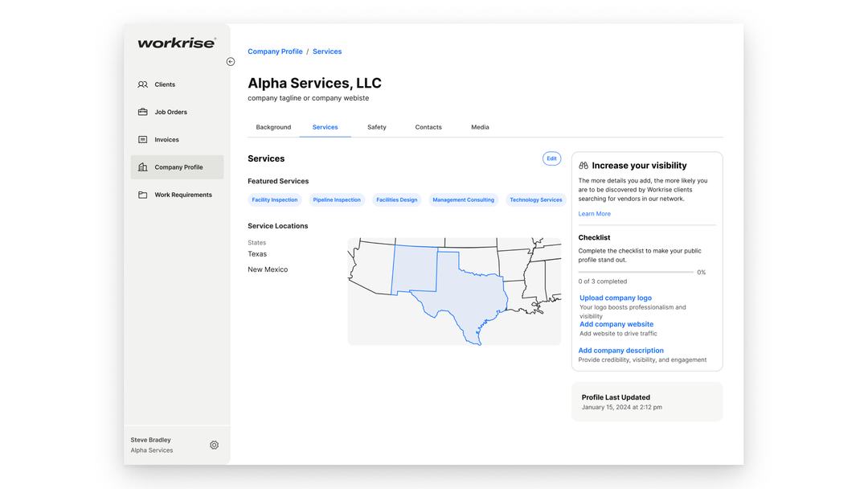
Task: Click the binoculars icon beside Increase your visibility
Action: pos(583,166)
